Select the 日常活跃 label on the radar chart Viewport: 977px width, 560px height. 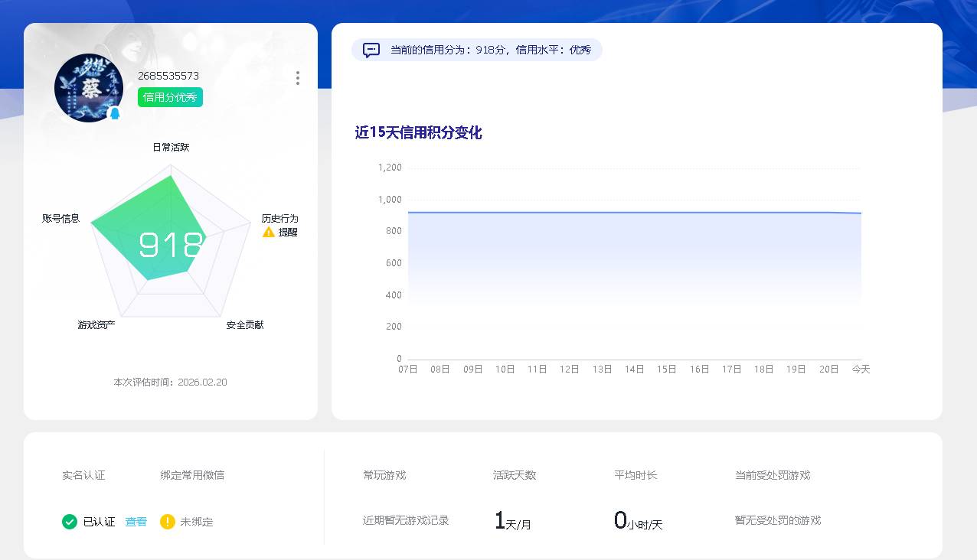coord(170,146)
